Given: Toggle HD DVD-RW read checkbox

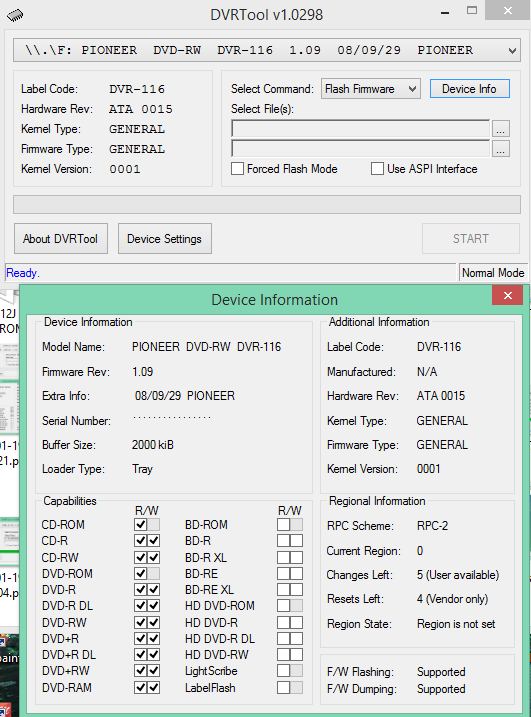Looking at the screenshot, I should click(x=284, y=655).
